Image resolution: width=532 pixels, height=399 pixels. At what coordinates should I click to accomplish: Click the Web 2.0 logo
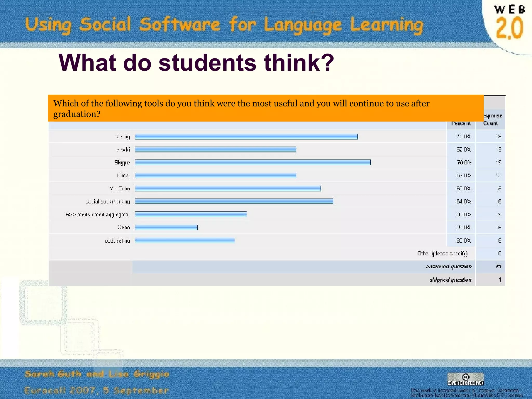click(509, 23)
